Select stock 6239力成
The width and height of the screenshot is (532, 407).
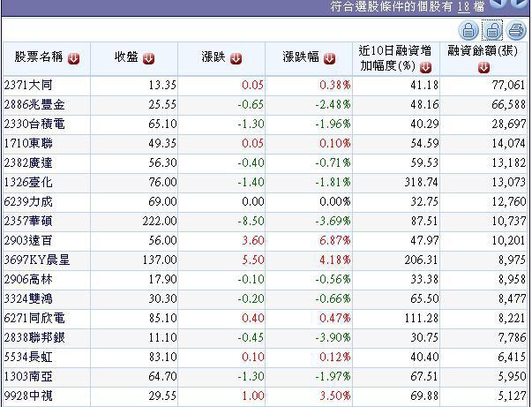tap(28, 201)
